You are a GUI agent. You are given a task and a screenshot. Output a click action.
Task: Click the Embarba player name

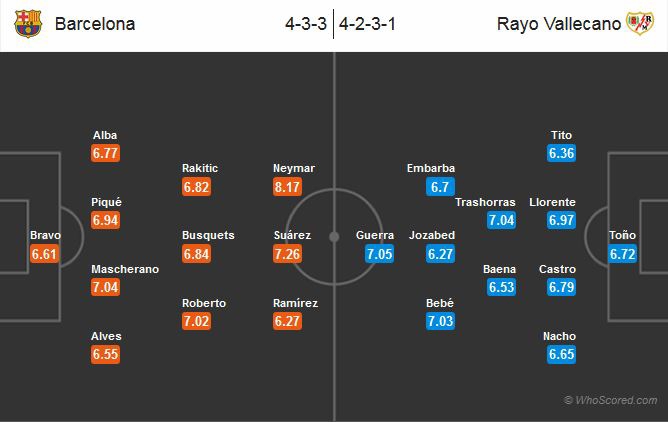[431, 168]
